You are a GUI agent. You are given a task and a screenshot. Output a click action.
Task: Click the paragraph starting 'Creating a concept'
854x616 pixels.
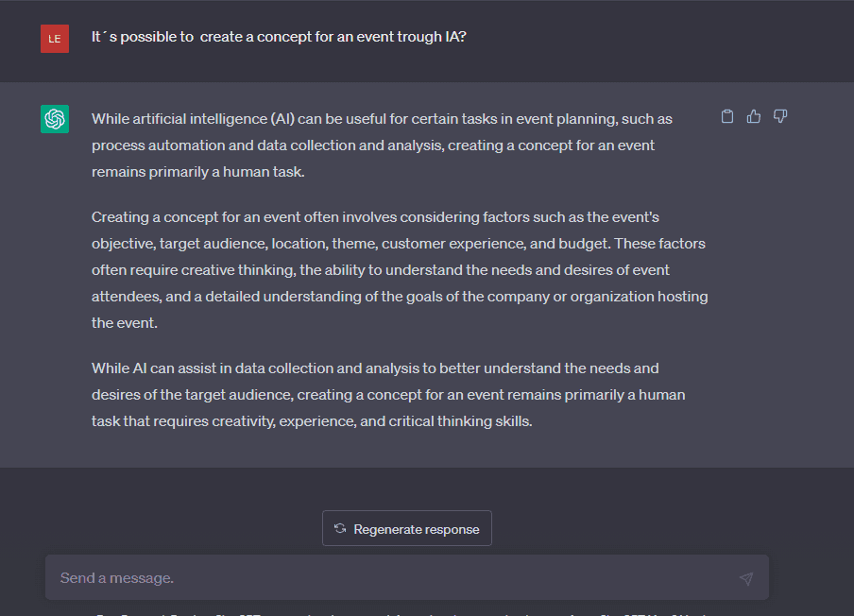click(400, 269)
